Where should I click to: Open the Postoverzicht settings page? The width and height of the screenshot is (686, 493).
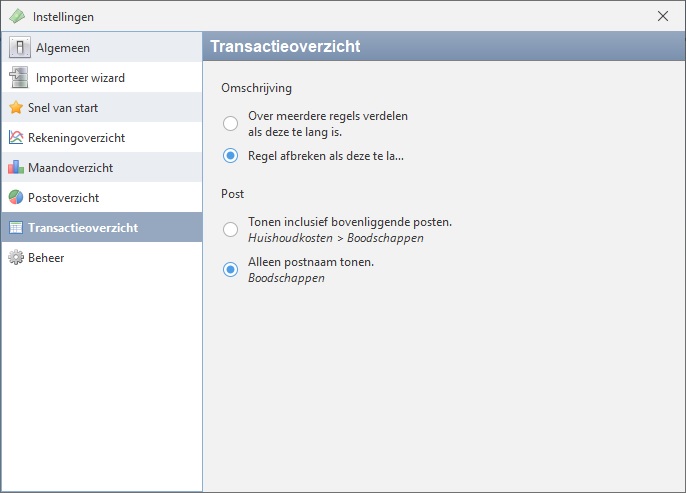tap(102, 197)
